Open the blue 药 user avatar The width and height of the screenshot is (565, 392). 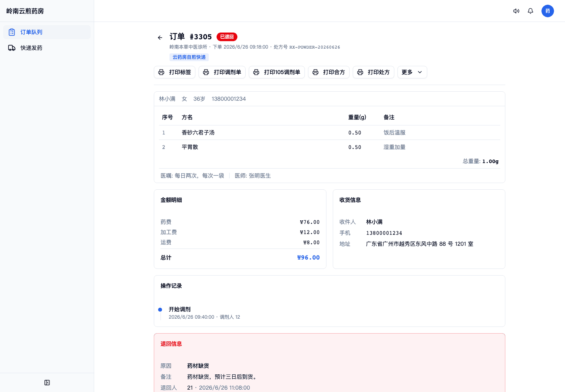pos(548,11)
